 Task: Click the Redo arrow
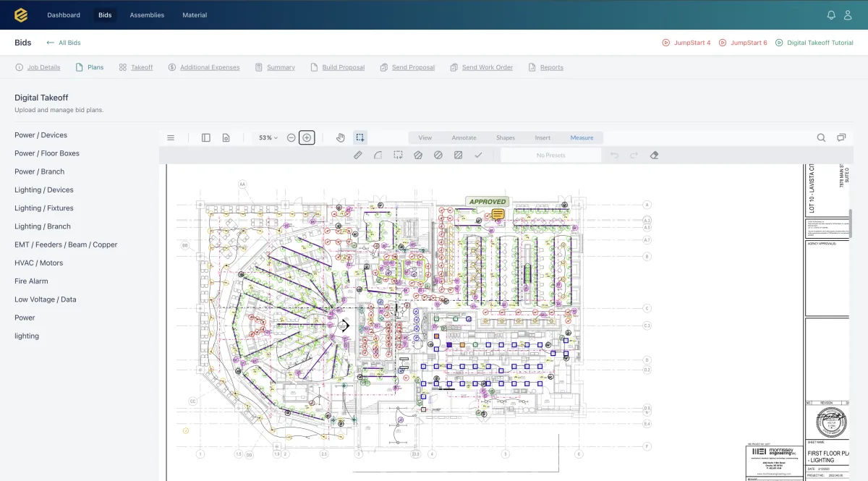click(x=634, y=155)
